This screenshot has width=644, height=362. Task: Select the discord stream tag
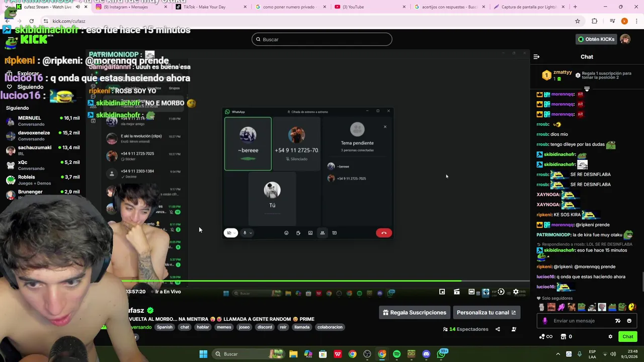tap(265, 327)
